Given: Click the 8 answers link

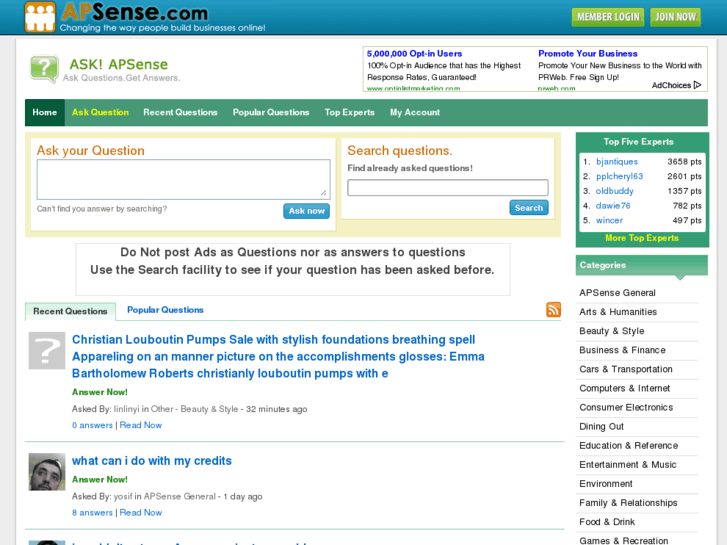Looking at the screenshot, I should (x=92, y=513).
